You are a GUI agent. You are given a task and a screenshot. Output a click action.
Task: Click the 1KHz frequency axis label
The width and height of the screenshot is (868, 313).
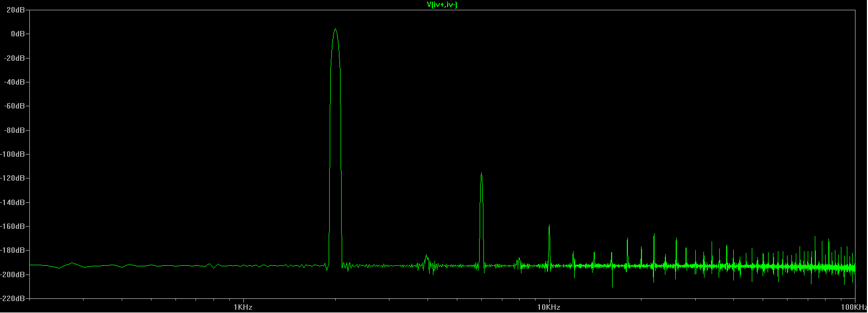click(x=243, y=307)
